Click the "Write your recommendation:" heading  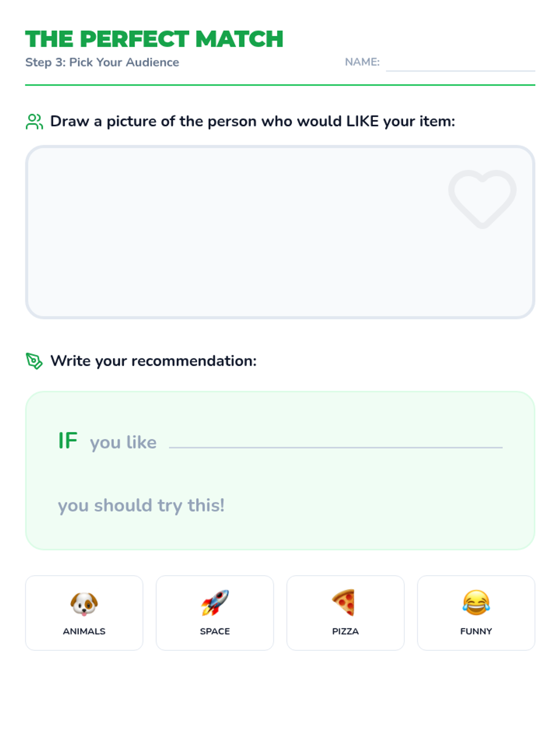[154, 361]
